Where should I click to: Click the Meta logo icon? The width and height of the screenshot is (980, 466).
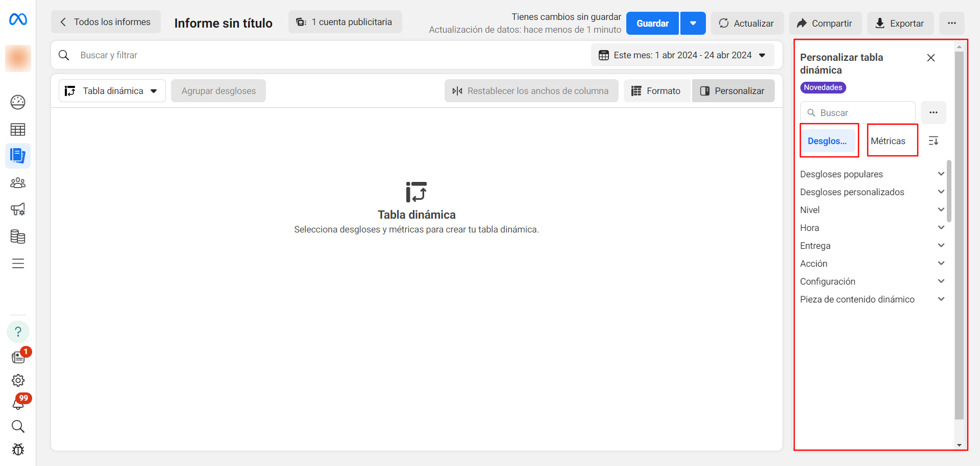(x=18, y=19)
